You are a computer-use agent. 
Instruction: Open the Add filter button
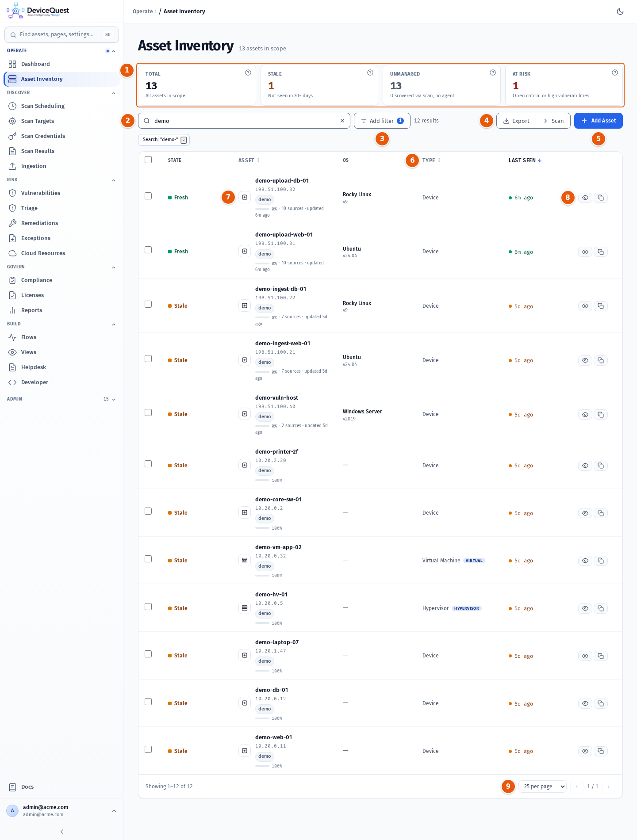(382, 121)
